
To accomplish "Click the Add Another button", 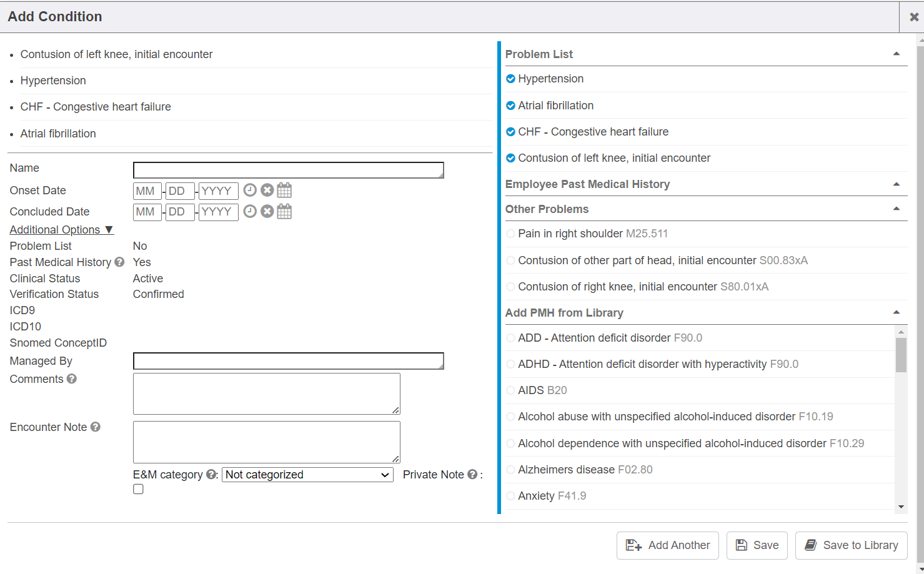I will tap(667, 545).
